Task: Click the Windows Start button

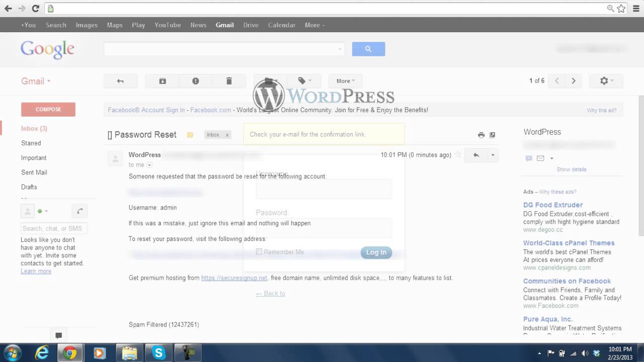Action: (x=12, y=353)
